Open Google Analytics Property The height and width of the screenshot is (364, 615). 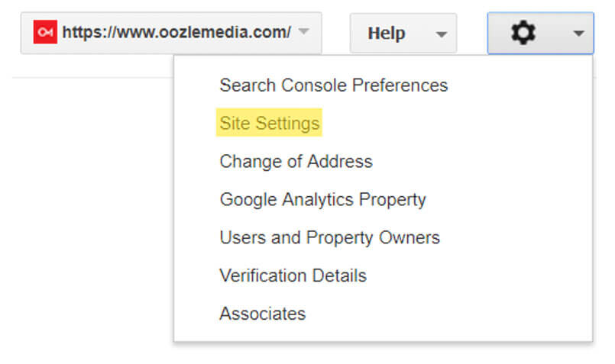(322, 199)
